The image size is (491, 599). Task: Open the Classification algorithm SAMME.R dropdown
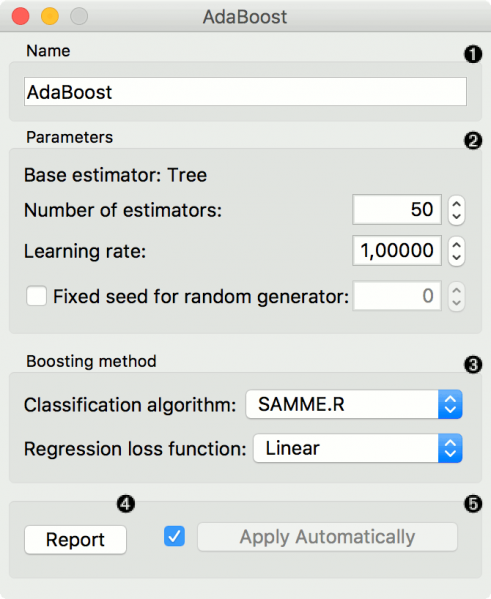click(354, 405)
